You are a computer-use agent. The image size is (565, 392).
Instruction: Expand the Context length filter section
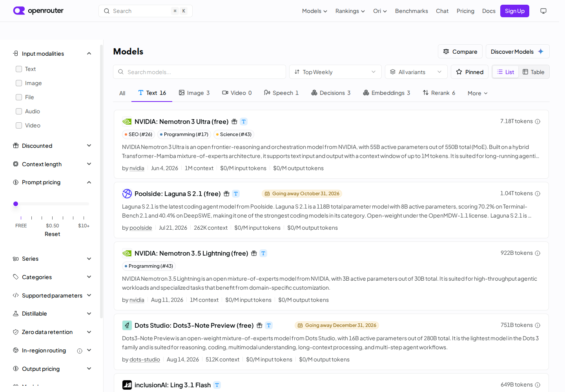[52, 164]
